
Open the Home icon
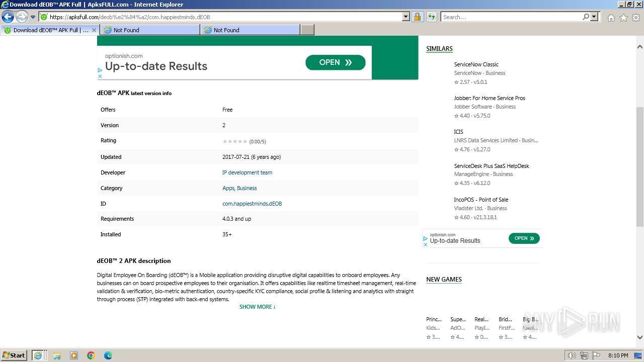pyautogui.click(x=611, y=18)
